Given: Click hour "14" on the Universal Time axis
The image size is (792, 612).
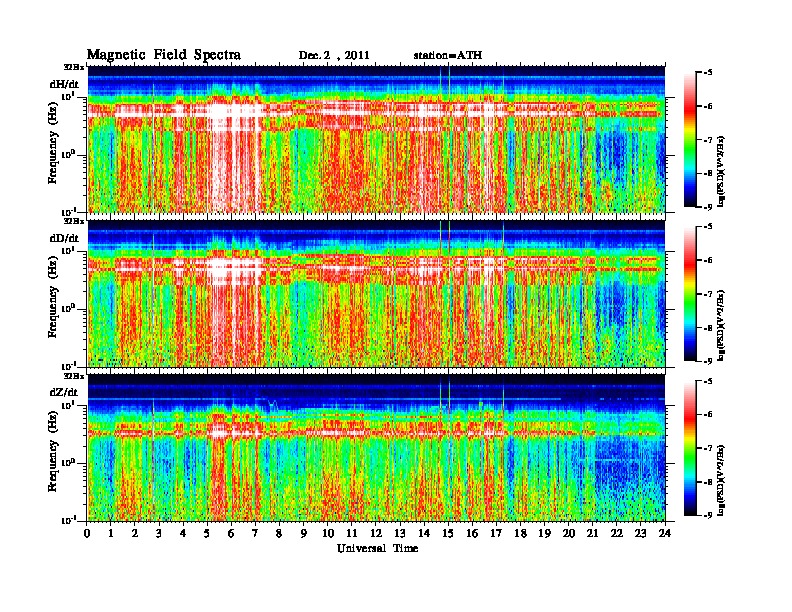Looking at the screenshot, I should 424,533.
